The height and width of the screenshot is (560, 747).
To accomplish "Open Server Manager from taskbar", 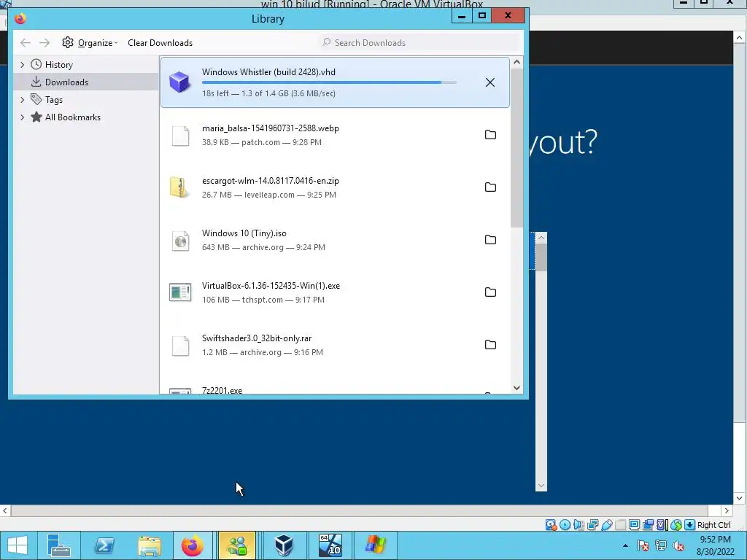I will click(59, 545).
